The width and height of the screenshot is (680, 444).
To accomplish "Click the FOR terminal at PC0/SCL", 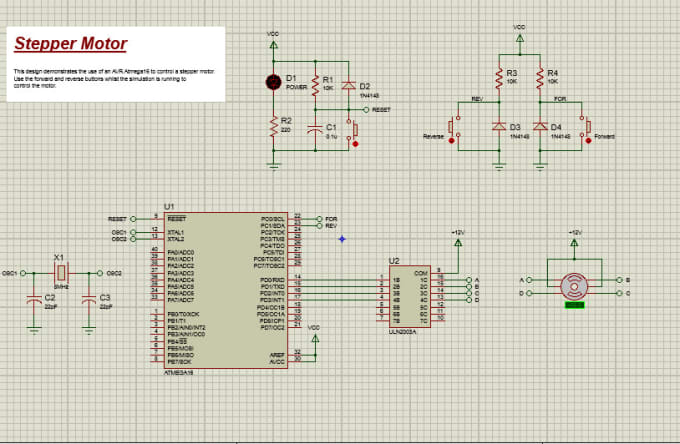I will (x=320, y=219).
